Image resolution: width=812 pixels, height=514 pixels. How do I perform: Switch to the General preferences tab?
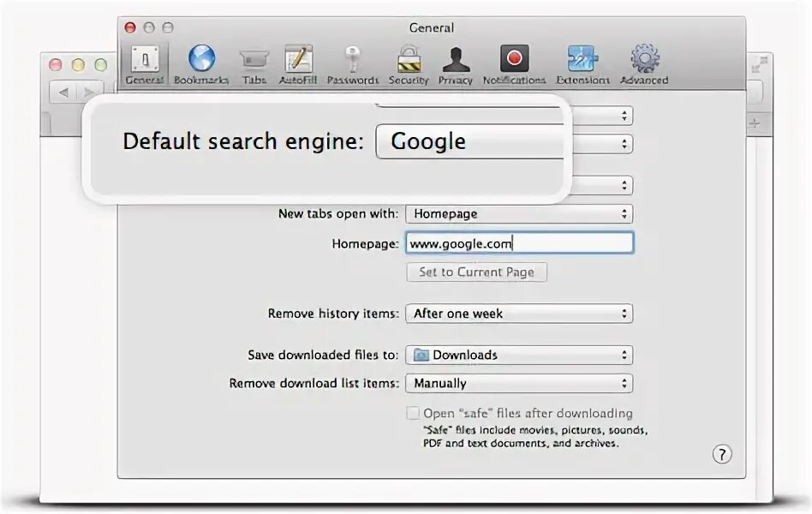[x=145, y=64]
